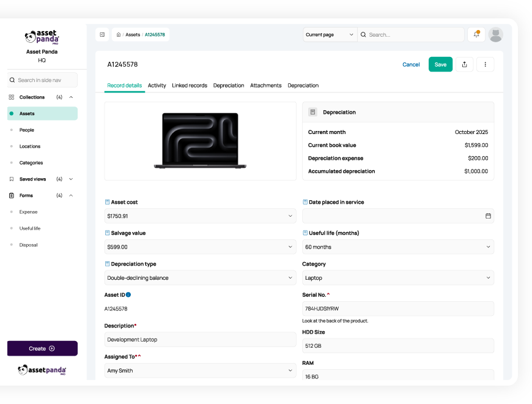Open the notifications bell
This screenshot has height=404, width=532.
tap(476, 35)
